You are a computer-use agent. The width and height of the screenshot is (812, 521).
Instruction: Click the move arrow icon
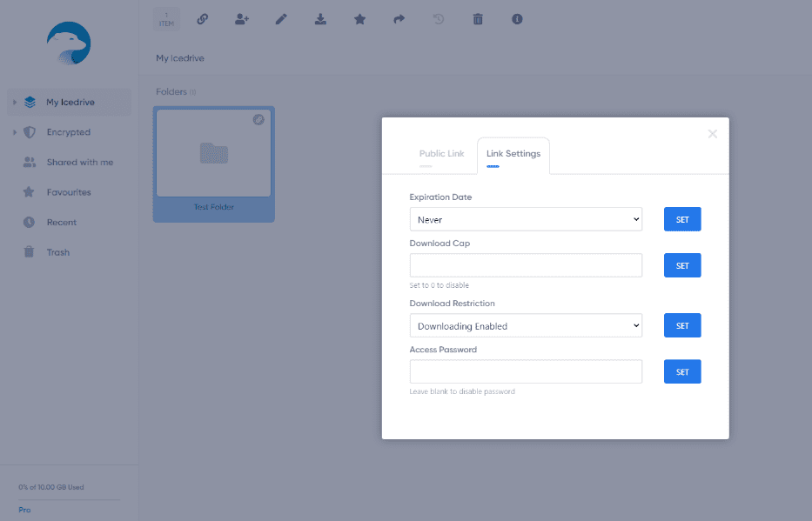pos(399,19)
